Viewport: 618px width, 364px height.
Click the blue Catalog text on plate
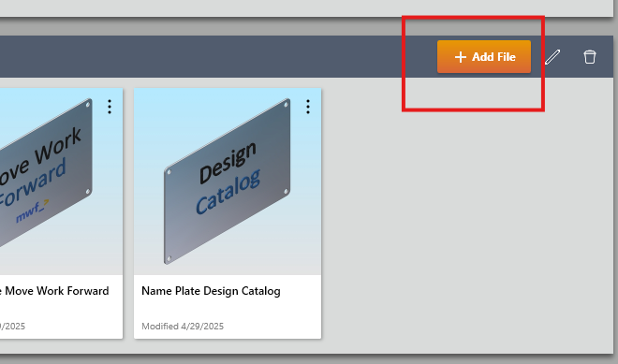228,192
